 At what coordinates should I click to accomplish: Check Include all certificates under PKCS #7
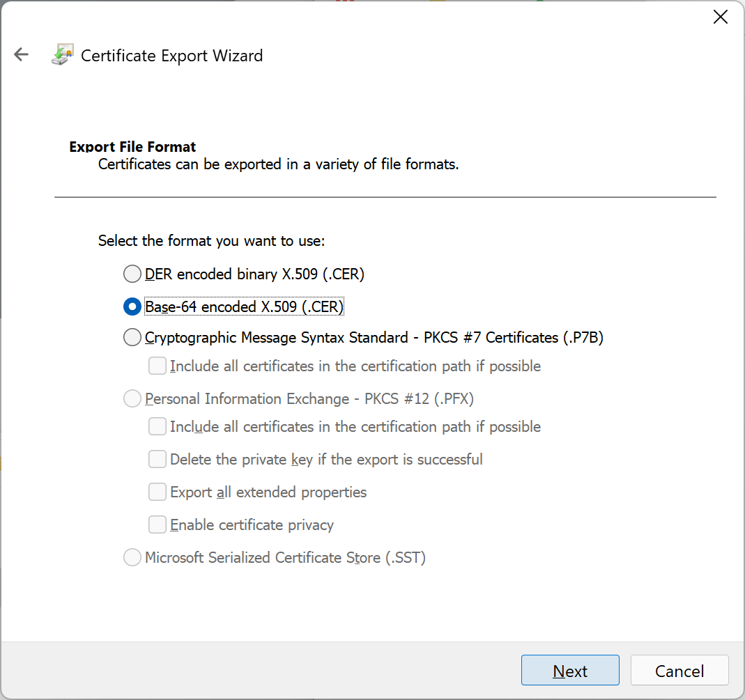[x=158, y=366]
